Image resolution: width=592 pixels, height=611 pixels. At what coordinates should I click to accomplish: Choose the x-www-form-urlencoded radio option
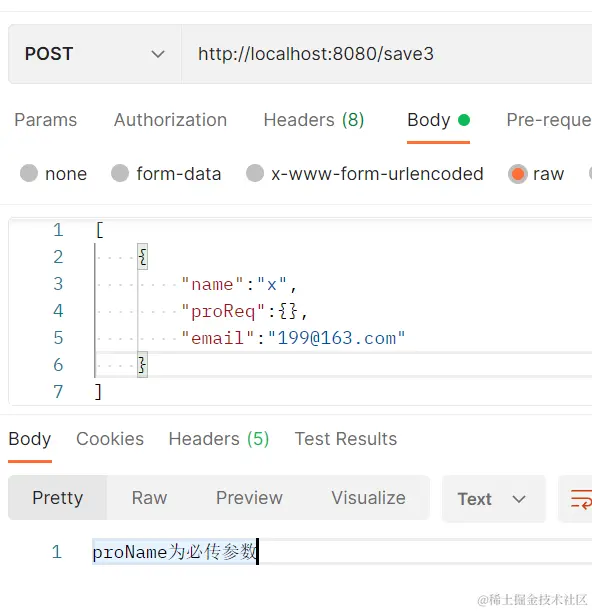click(x=255, y=173)
